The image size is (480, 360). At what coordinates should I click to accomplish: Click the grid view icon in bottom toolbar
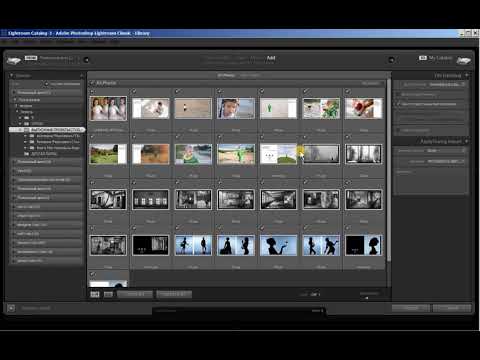click(95, 294)
